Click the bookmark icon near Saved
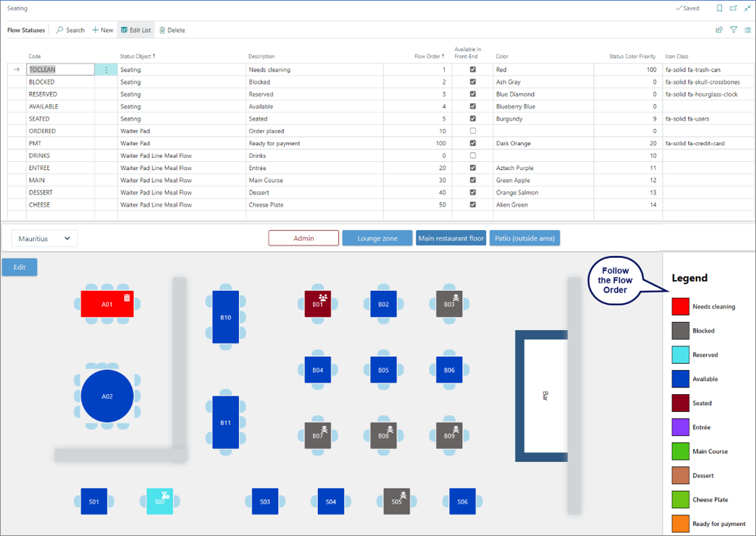 click(x=720, y=8)
